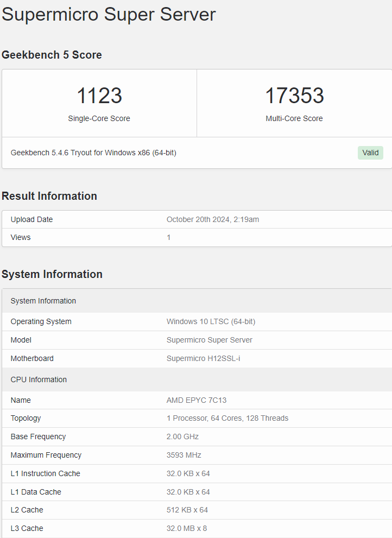Click the Motherboard label
This screenshot has height=538, width=392.
[x=32, y=358]
